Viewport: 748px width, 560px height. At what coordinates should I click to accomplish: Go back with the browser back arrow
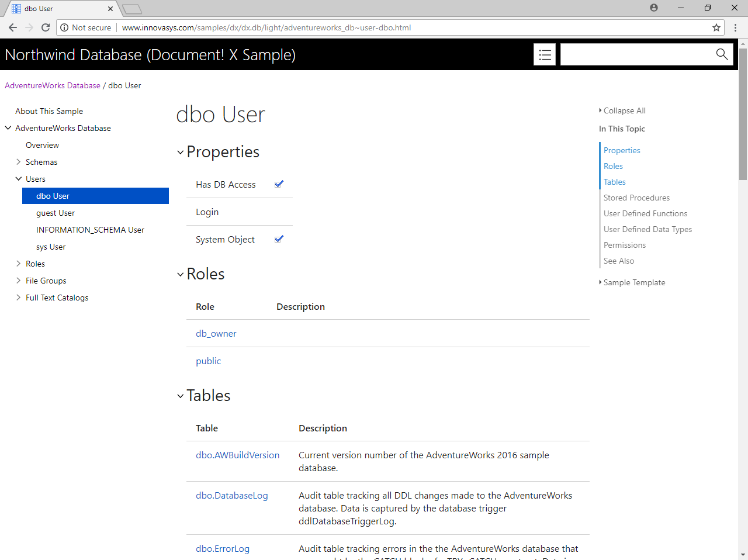(x=13, y=27)
